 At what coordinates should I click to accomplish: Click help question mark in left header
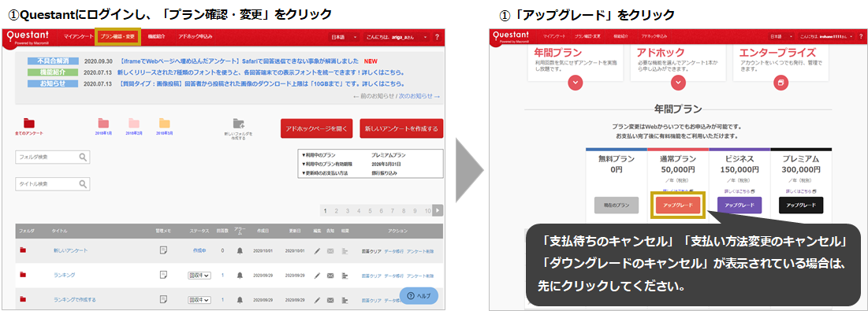[x=437, y=37]
